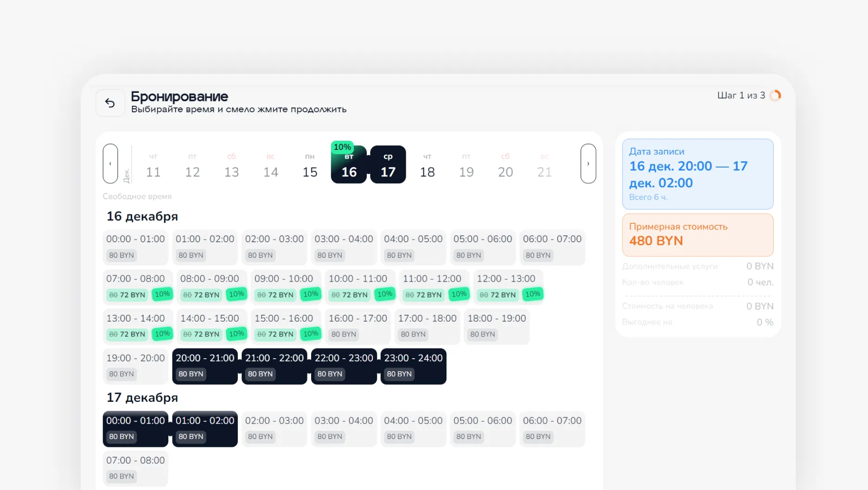Pick the 16:00 - 17:00 time slot
The image size is (868, 490).
coord(357,326)
